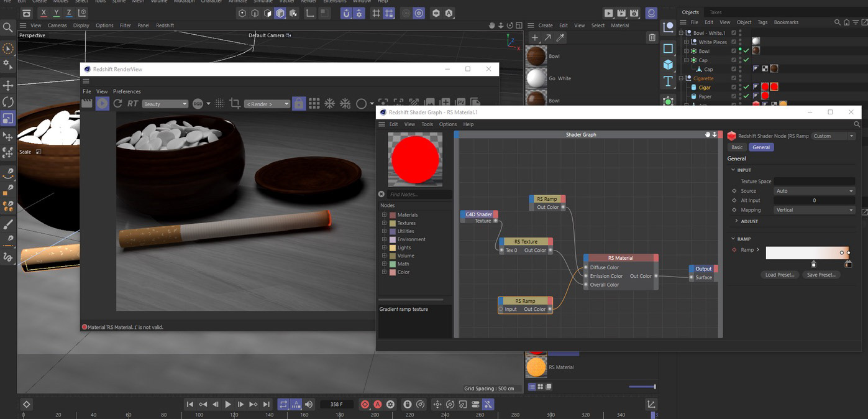Delete material with trash icon
Image resolution: width=868 pixels, height=419 pixels.
(x=652, y=38)
